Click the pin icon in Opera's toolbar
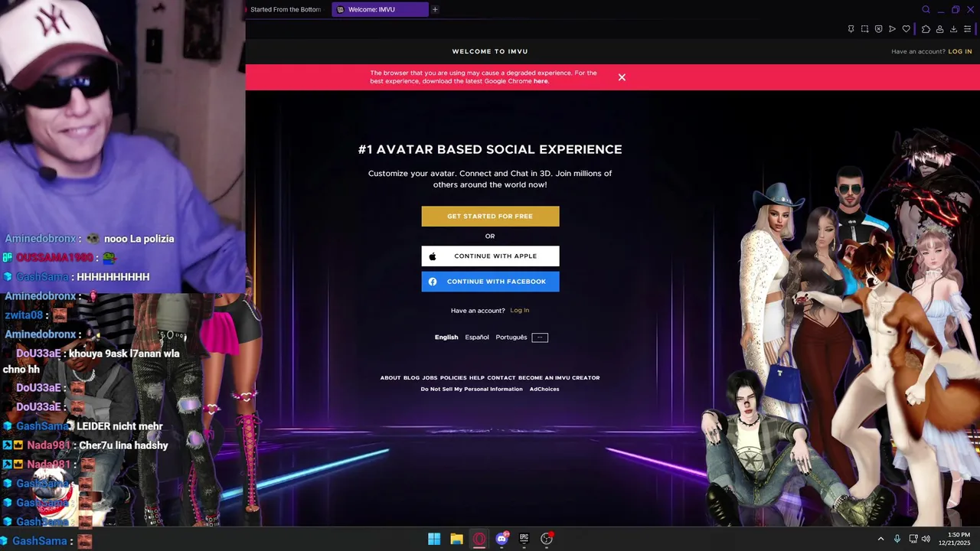This screenshot has height=551, width=980. coord(851,29)
